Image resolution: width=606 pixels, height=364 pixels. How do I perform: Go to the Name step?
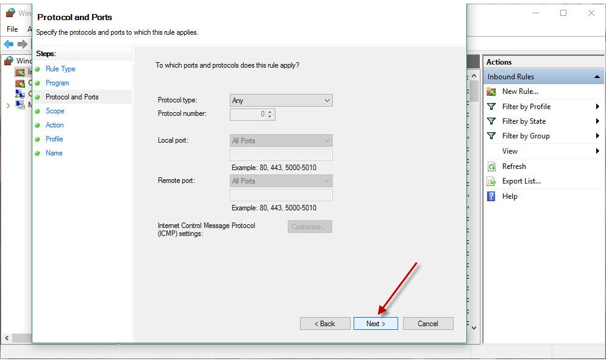point(54,153)
